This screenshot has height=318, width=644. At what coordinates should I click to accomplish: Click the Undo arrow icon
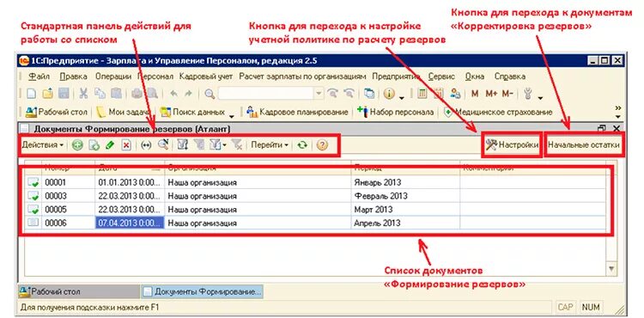(173, 94)
